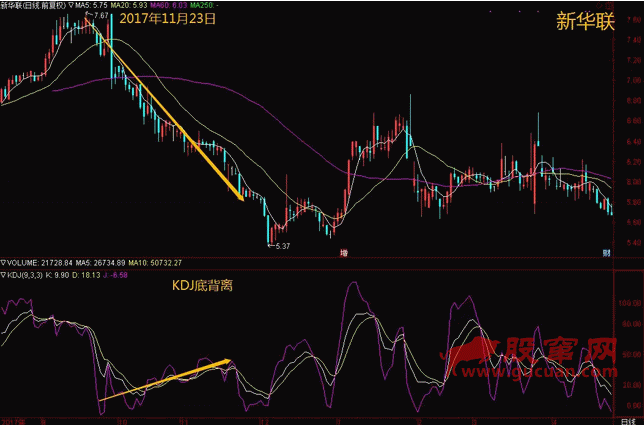Viewport: 644px width, 425px height.
Task: Click the 2017年11月23日 date annotation
Action: [167, 19]
